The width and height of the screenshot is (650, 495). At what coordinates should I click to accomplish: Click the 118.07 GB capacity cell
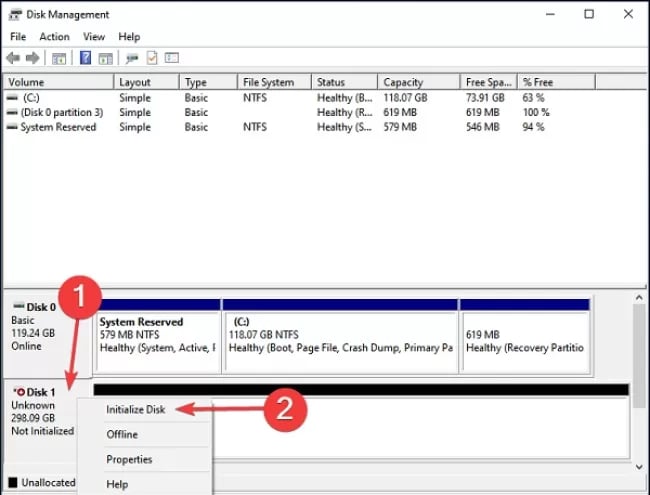tap(405, 98)
